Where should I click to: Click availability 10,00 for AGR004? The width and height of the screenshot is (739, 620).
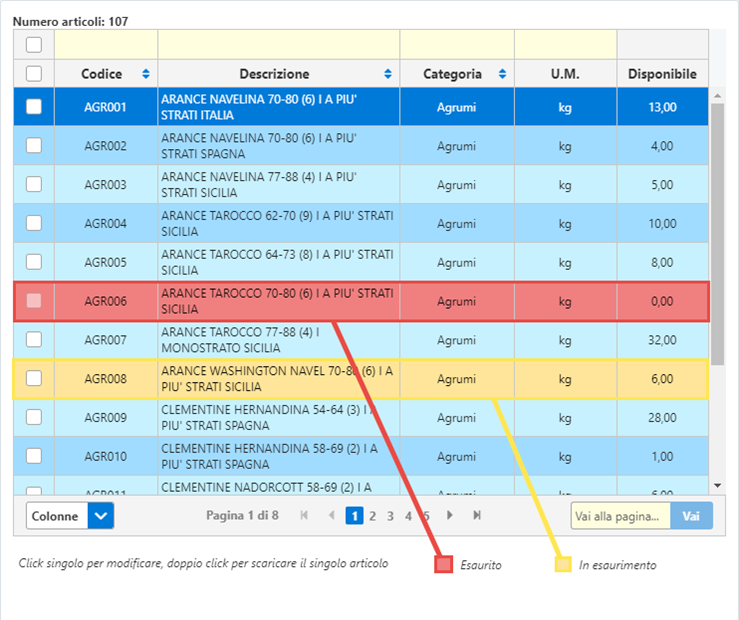tap(662, 223)
